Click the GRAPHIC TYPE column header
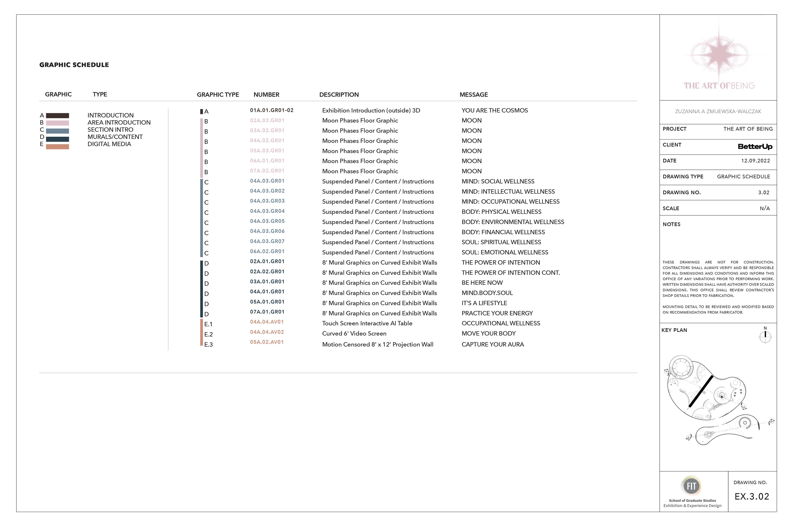The height and width of the screenshot is (525, 812). point(218,94)
